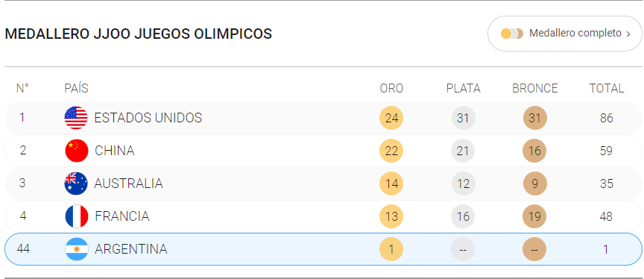Open the ARGENTINA country name link

pyautogui.click(x=131, y=249)
